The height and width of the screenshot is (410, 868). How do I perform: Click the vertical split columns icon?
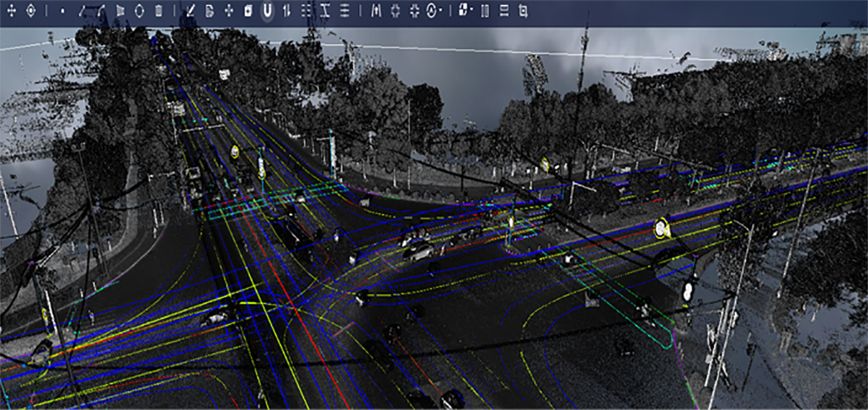coord(484,10)
